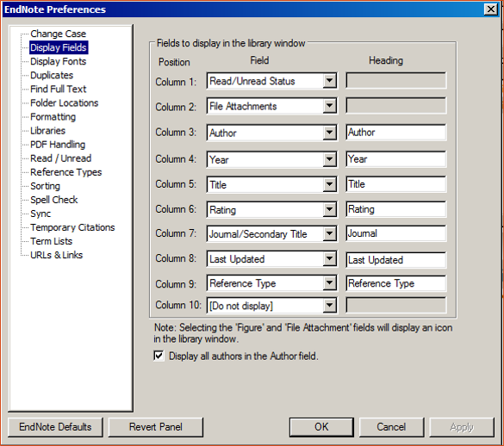Image resolution: width=504 pixels, height=446 pixels.
Task: Click the Journal heading text field
Action: pos(396,233)
